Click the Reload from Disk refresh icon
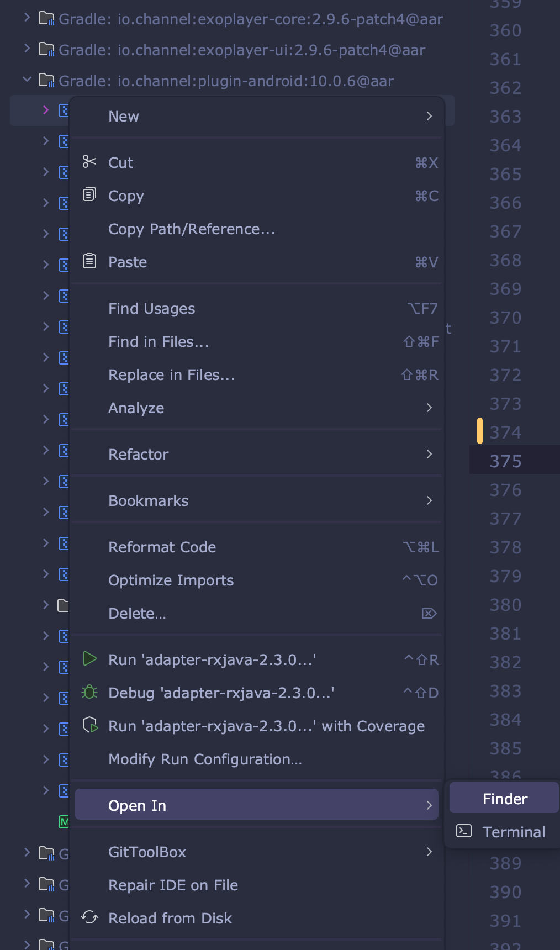This screenshot has height=950, width=560. (89, 917)
